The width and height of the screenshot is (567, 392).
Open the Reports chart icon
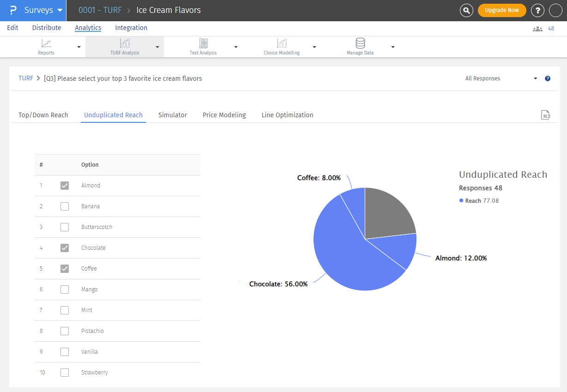(x=46, y=43)
